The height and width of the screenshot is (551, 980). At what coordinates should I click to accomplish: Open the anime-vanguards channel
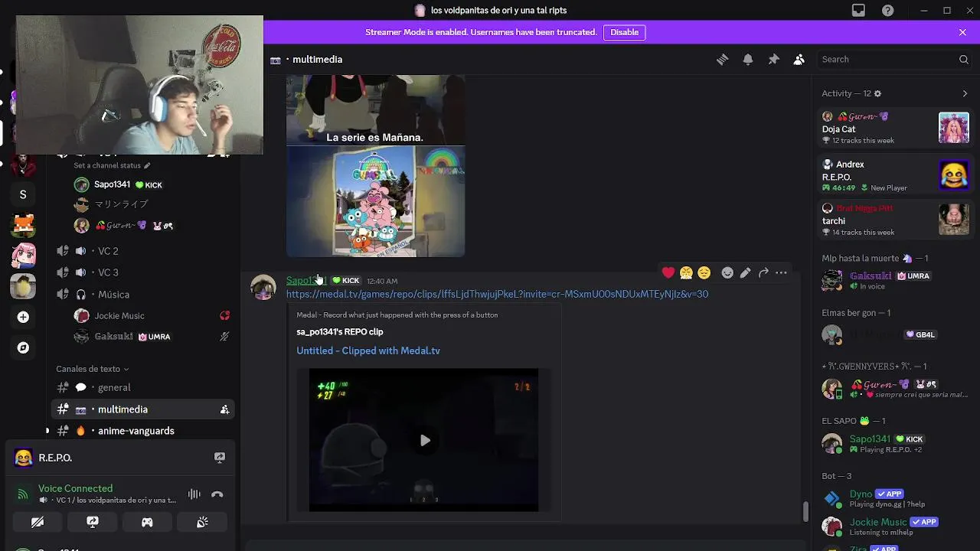coord(136,431)
